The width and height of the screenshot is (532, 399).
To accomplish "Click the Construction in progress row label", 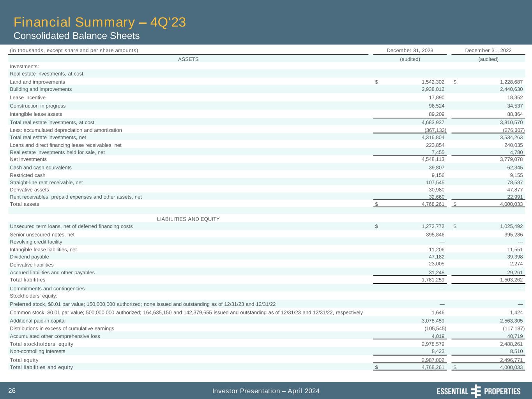I will tap(38, 106).
